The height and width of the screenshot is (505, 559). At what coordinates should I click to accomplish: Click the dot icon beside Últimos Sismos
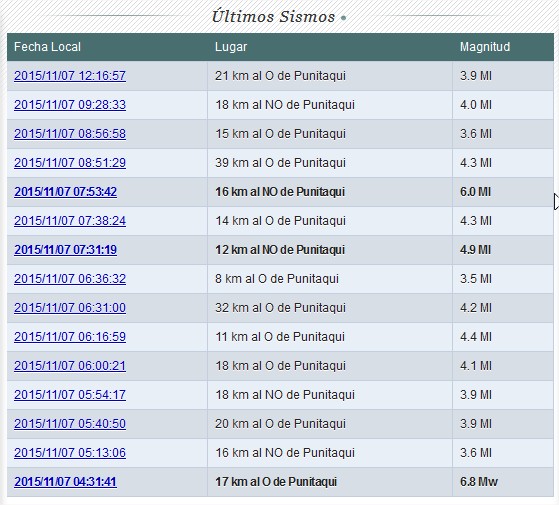point(343,18)
